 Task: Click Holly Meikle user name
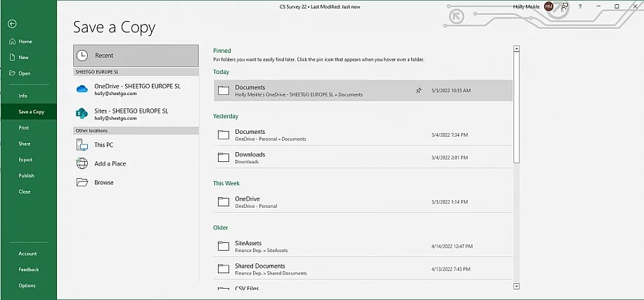[x=527, y=6]
